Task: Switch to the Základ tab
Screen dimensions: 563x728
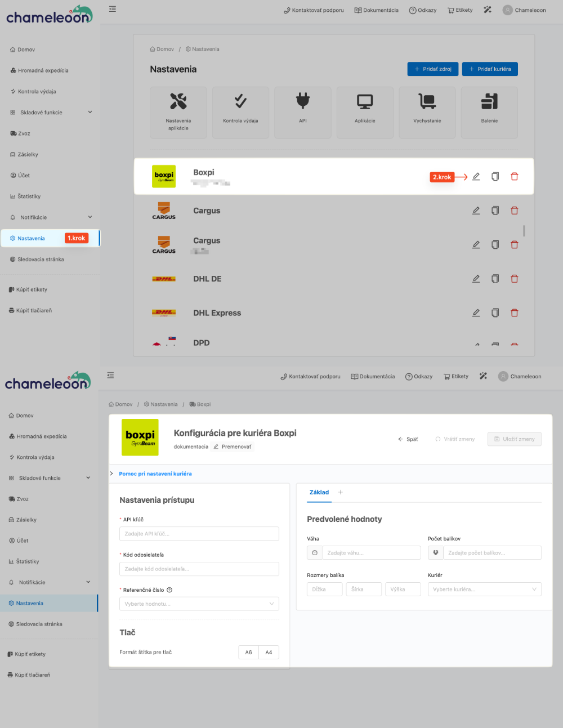Action: pyautogui.click(x=319, y=493)
